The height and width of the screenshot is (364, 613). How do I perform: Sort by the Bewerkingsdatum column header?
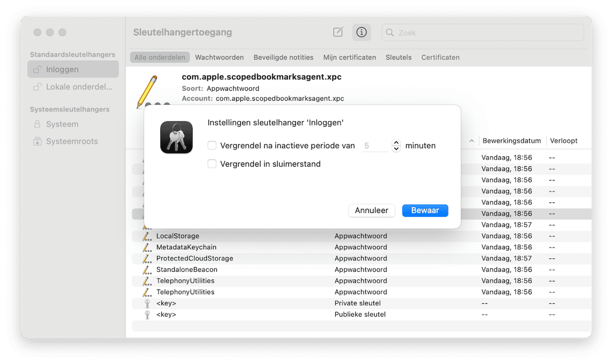512,141
